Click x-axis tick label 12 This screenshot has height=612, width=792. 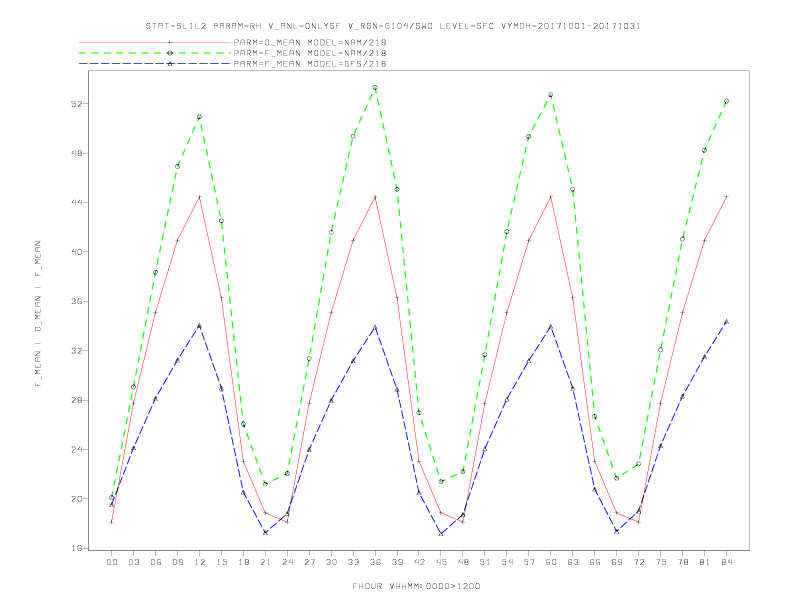point(200,562)
